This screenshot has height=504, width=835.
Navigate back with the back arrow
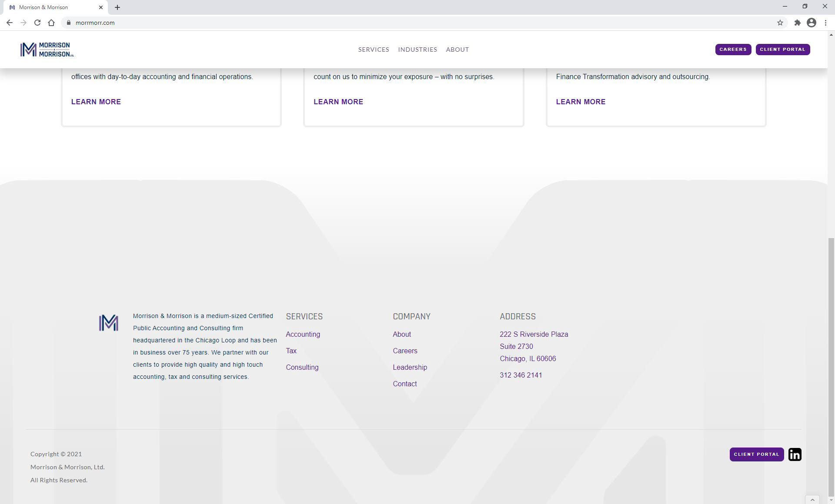tap(10, 23)
